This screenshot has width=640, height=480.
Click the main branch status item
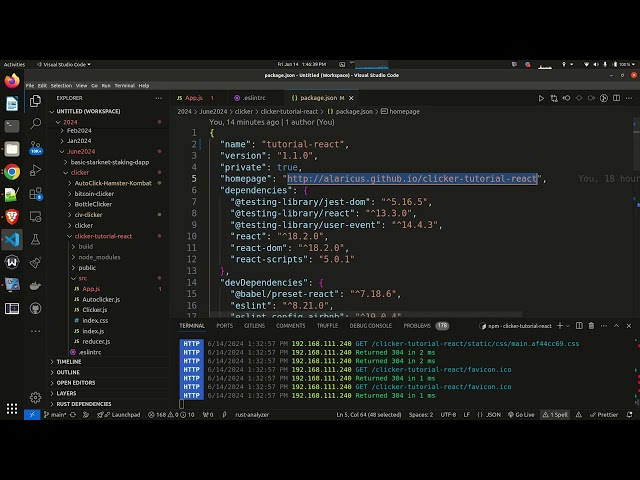click(x=55, y=415)
